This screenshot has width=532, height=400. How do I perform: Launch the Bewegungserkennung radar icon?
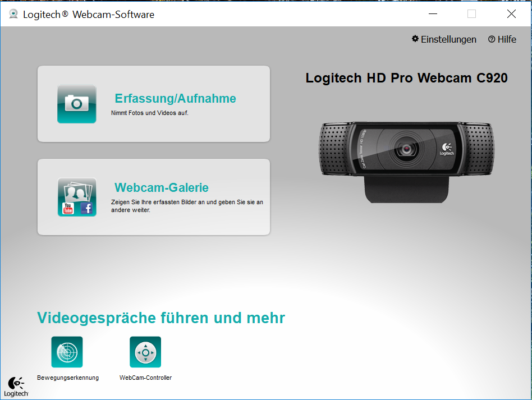tap(67, 352)
